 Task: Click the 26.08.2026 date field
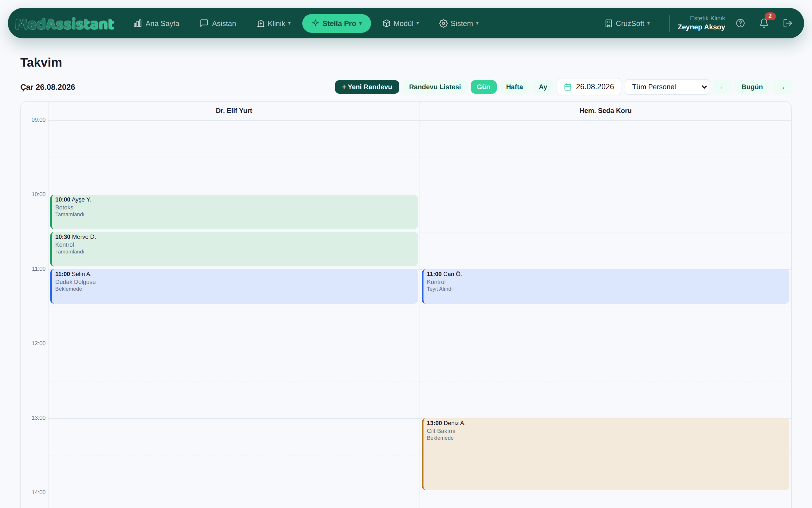click(x=589, y=87)
